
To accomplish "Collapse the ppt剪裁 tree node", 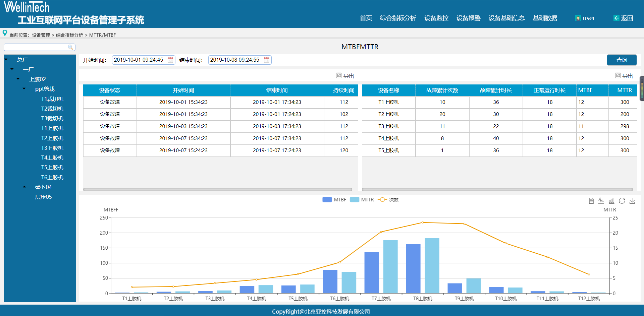I will [x=24, y=89].
